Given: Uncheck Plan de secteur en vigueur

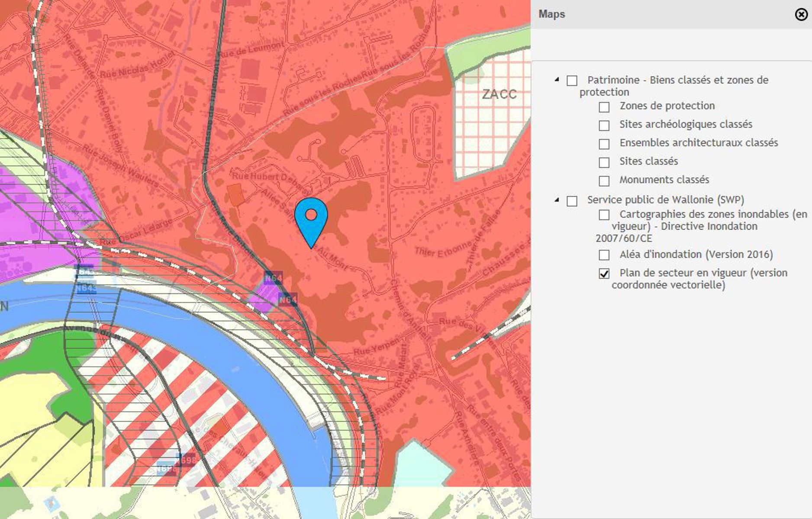Looking at the screenshot, I should pos(604,274).
